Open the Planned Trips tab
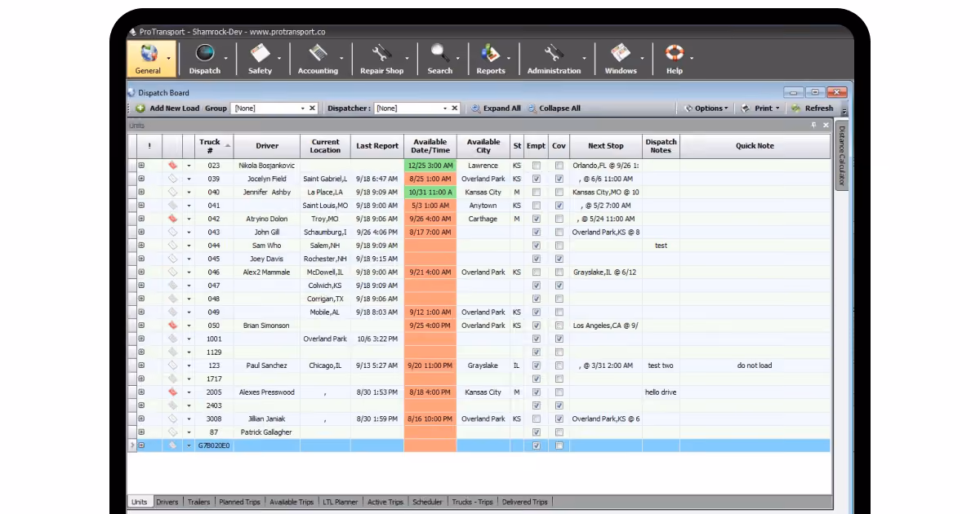Viewport: 980px width, 514px height. click(x=240, y=503)
